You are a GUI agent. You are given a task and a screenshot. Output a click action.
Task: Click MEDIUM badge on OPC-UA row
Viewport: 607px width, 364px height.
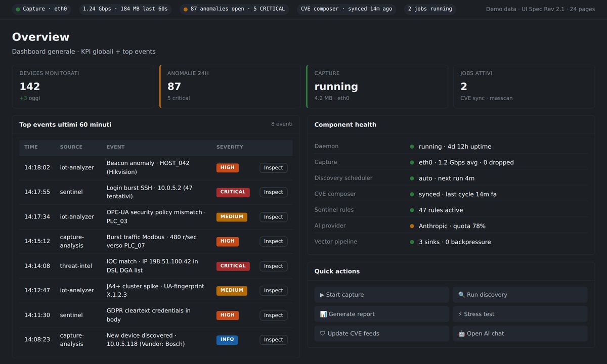[x=232, y=217]
